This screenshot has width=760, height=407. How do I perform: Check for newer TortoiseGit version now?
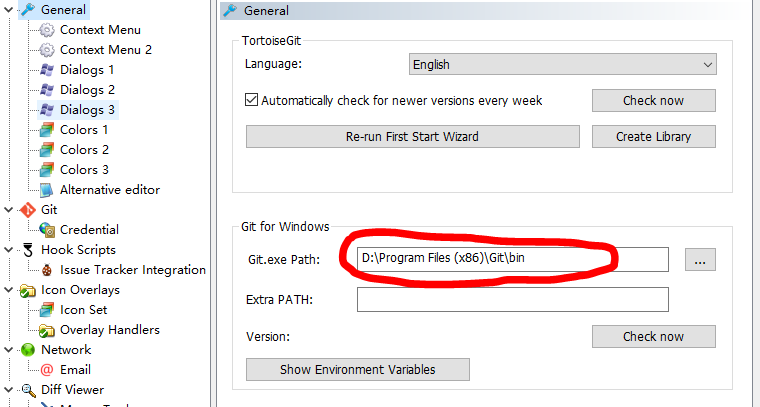pyautogui.click(x=653, y=100)
